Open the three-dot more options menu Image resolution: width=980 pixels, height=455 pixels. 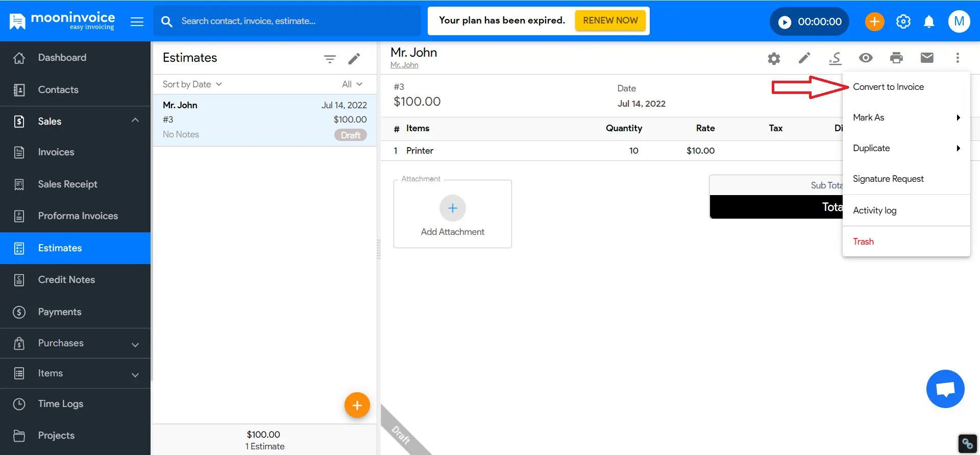[x=958, y=58]
